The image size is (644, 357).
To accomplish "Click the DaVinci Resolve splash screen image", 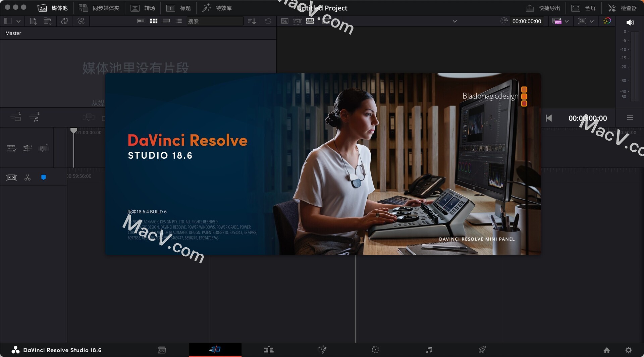I will (323, 164).
